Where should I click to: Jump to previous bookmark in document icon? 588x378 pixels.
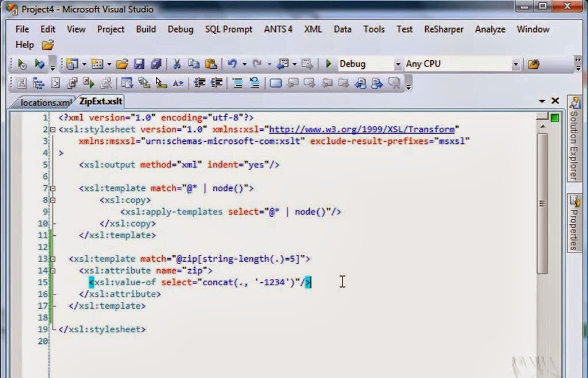(360, 83)
